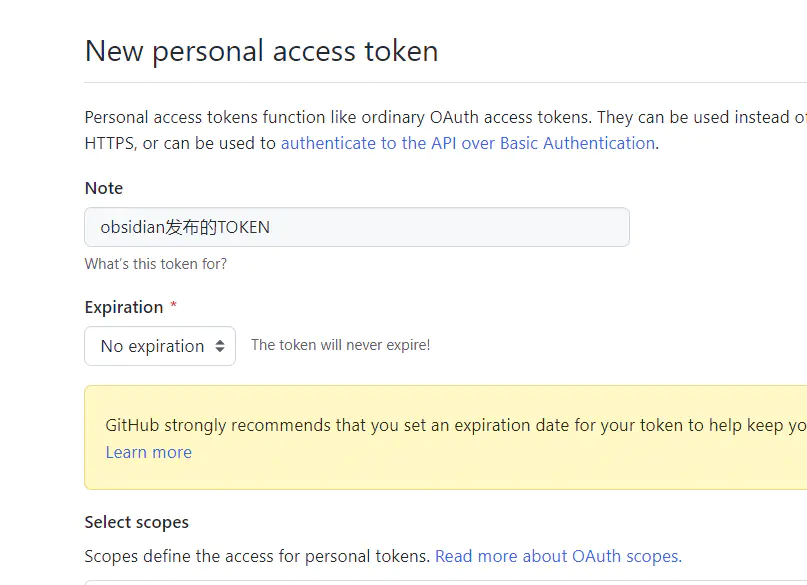Click the Scopes define the access text
The height and width of the screenshot is (585, 807).
click(257, 556)
